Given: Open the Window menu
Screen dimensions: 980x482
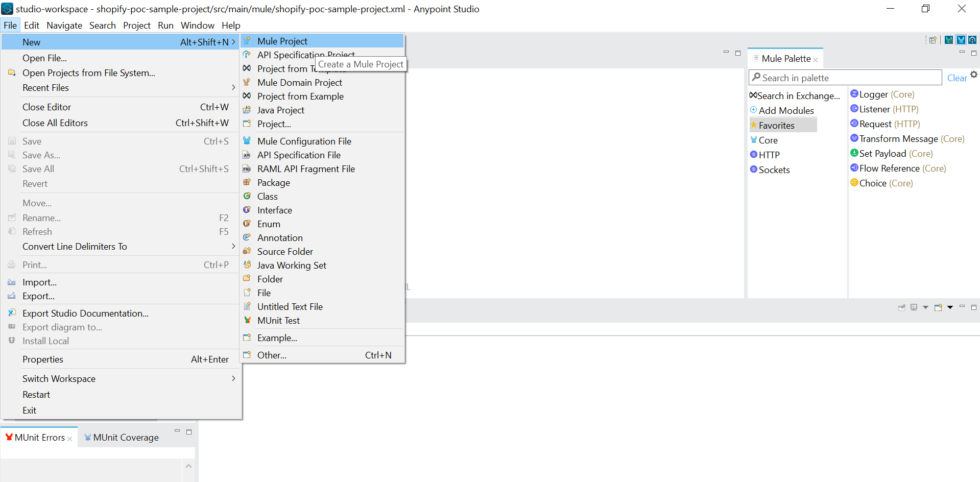Looking at the screenshot, I should (198, 25).
